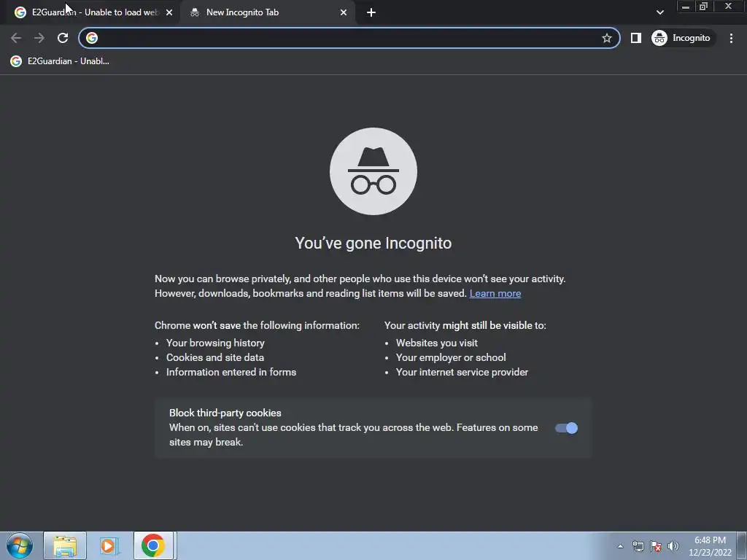Click the 'You've gone Incognito' heading
The image size is (747, 560).
(373, 244)
